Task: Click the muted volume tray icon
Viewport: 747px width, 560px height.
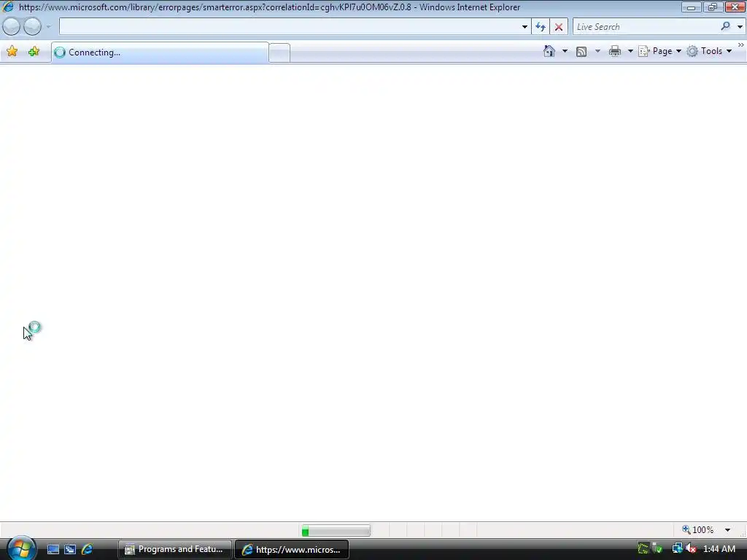Action: pos(691,548)
